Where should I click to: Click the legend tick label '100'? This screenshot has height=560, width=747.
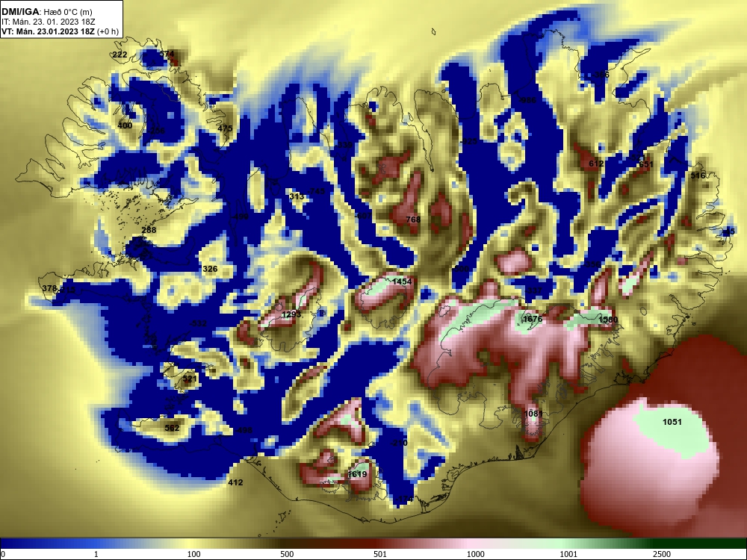pyautogui.click(x=193, y=554)
